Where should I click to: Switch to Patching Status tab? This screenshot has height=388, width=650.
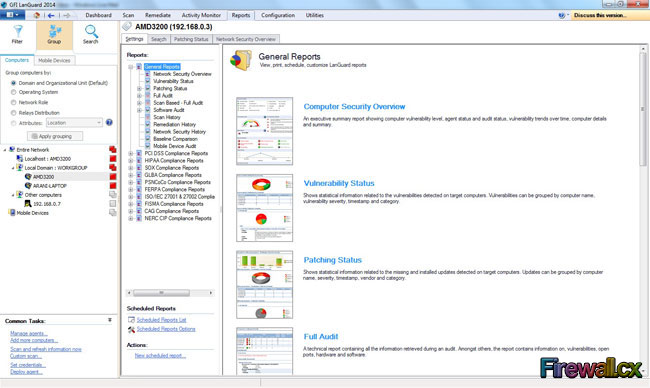[191, 39]
